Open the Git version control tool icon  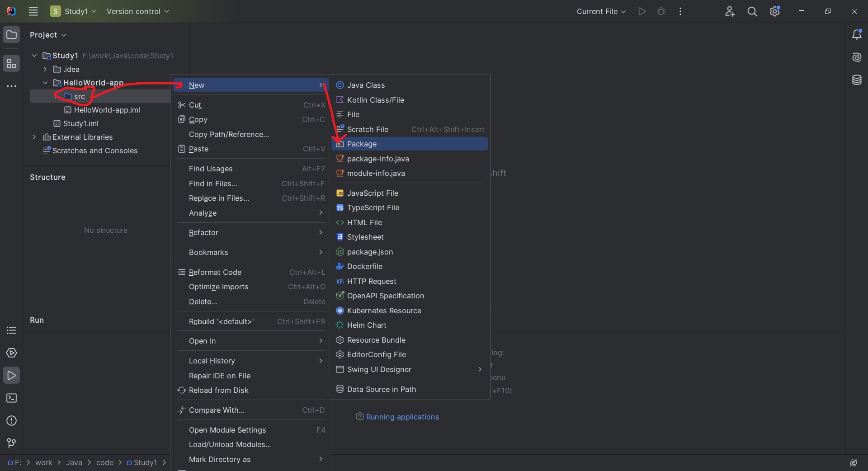pos(11,443)
